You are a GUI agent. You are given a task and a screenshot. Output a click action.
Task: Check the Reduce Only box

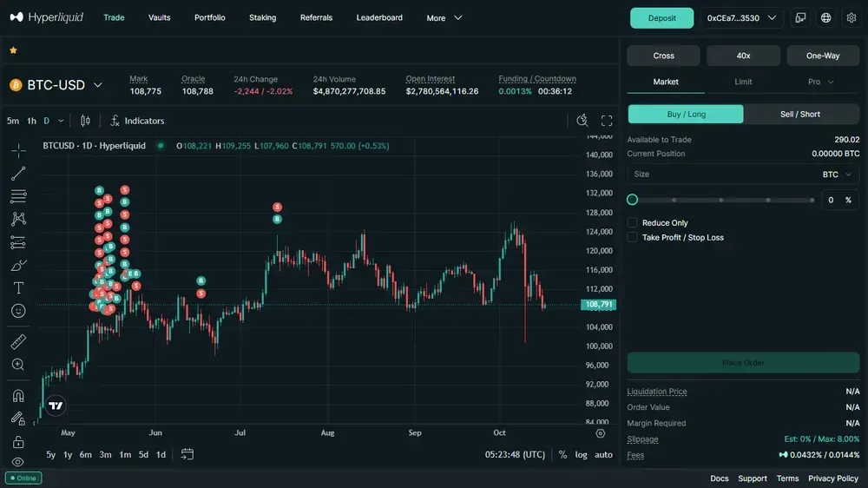tap(632, 222)
